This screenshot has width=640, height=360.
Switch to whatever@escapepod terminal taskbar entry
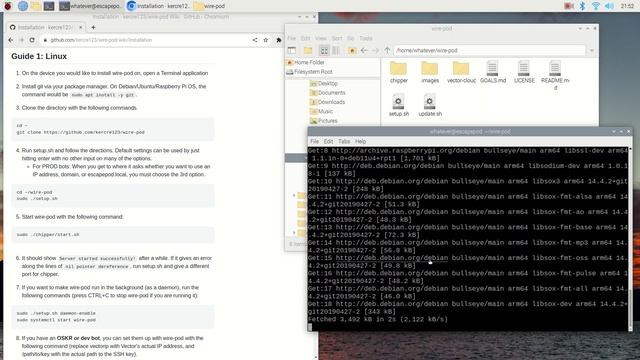click(90, 6)
